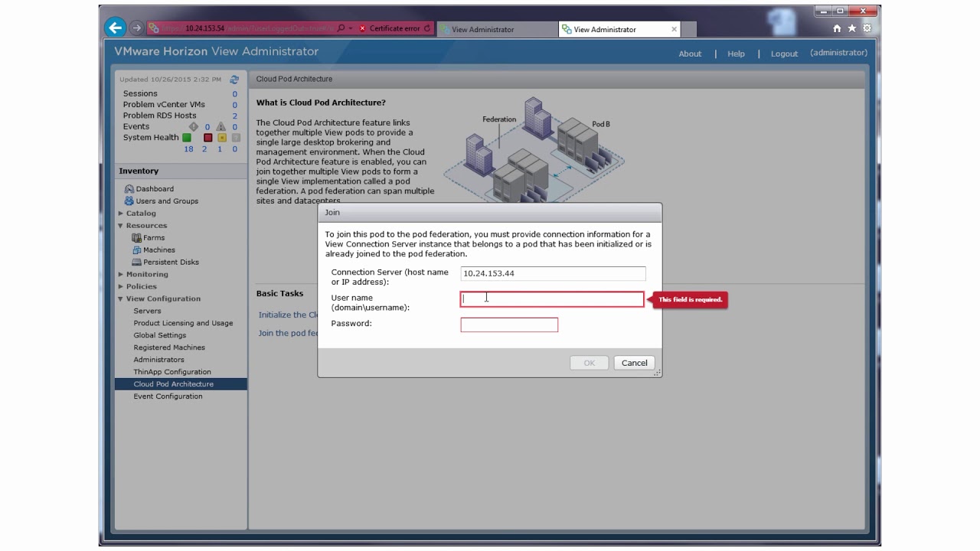
Task: Select Persistent Disks under Resources
Action: click(171, 262)
